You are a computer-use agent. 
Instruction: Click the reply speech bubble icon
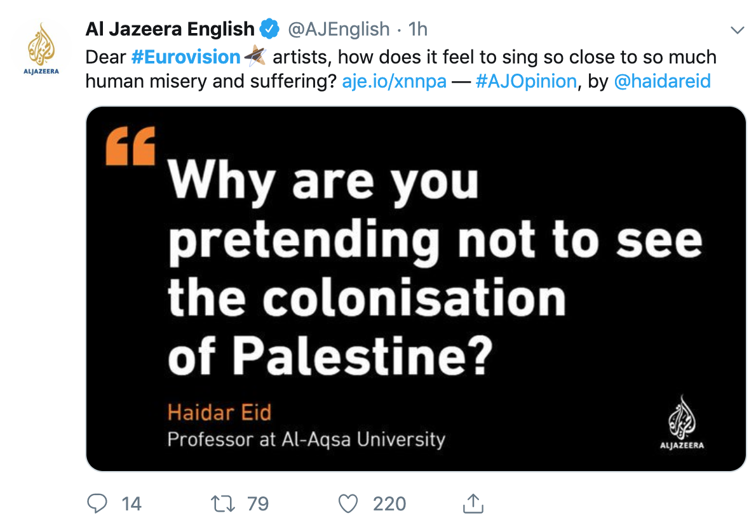click(x=97, y=503)
